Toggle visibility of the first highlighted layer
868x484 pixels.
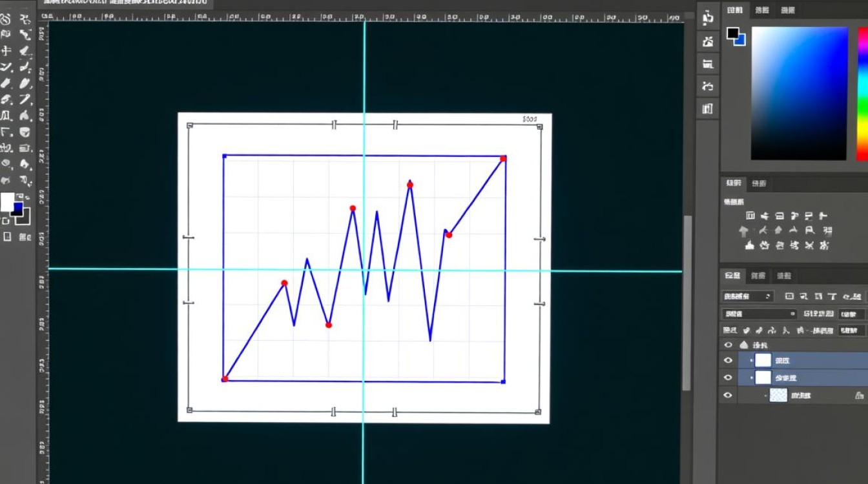(x=728, y=361)
